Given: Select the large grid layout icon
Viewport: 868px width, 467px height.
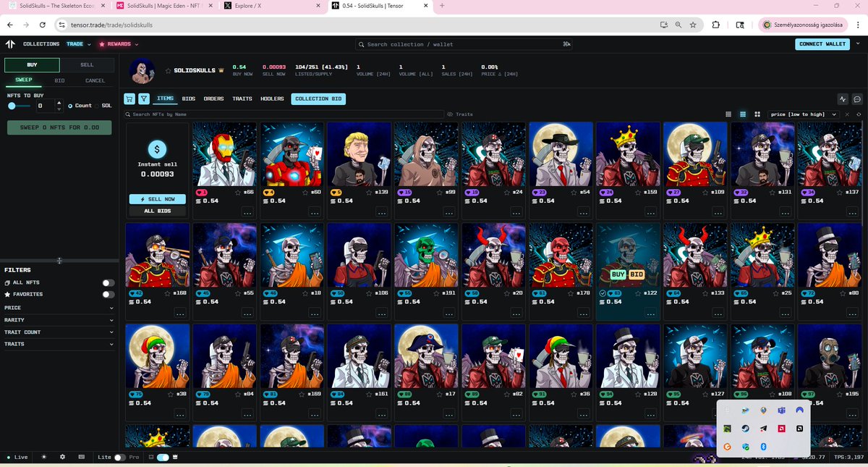Looking at the screenshot, I should (757, 114).
